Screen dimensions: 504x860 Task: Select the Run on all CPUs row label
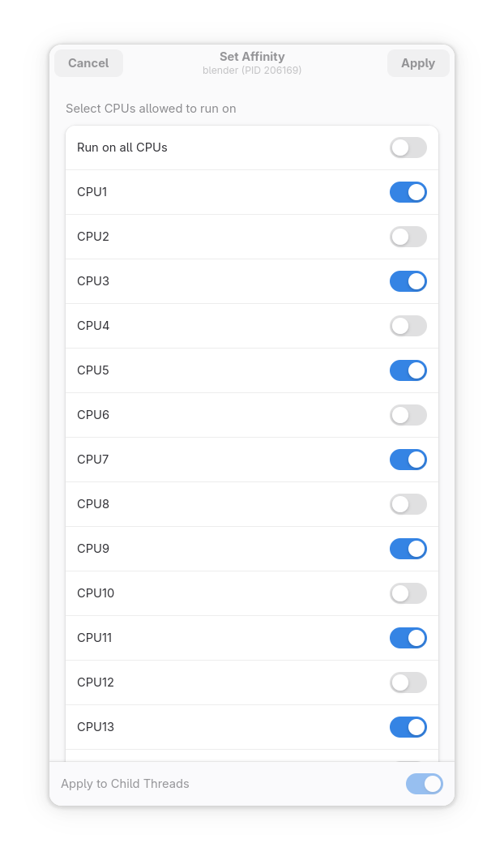point(122,148)
